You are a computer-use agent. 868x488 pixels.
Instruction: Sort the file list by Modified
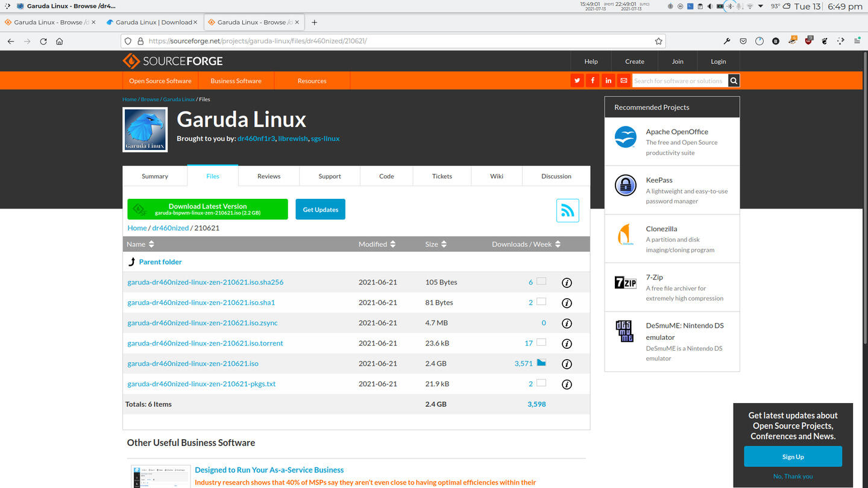377,244
